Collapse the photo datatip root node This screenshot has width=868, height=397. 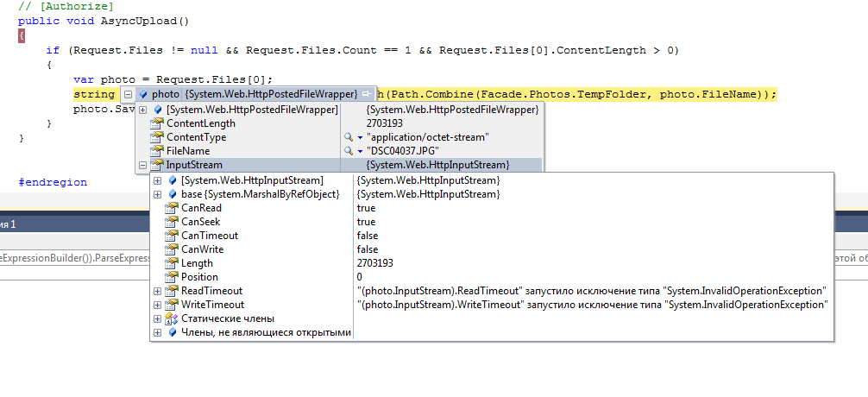point(128,94)
